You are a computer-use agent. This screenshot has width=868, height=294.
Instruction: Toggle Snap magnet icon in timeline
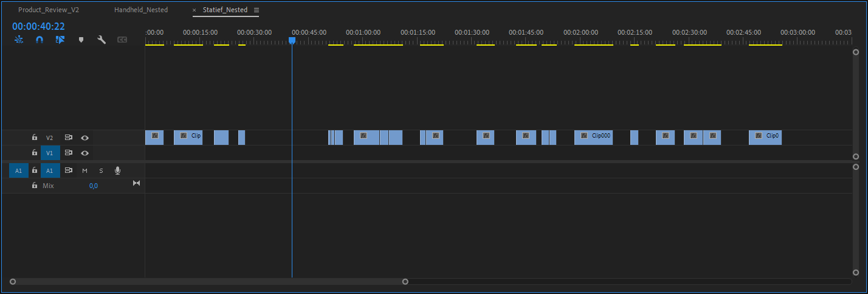pyautogui.click(x=40, y=40)
